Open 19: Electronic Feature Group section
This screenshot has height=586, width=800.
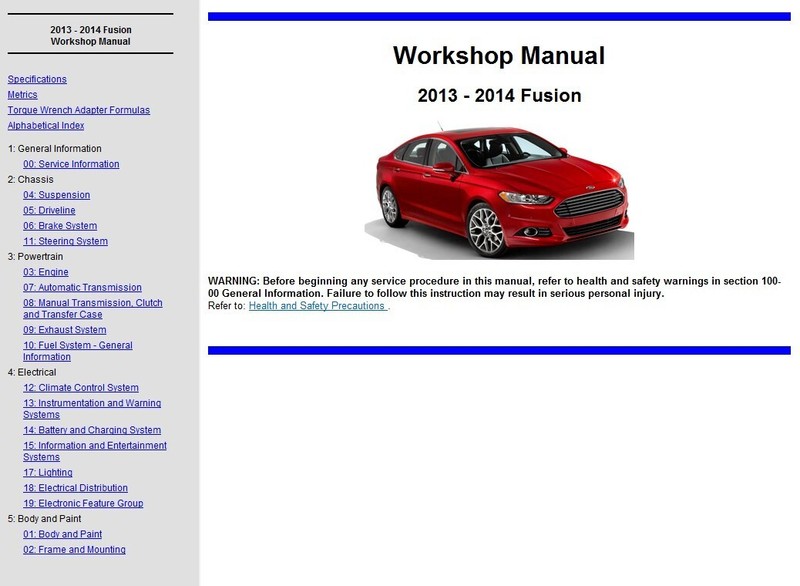click(x=83, y=503)
